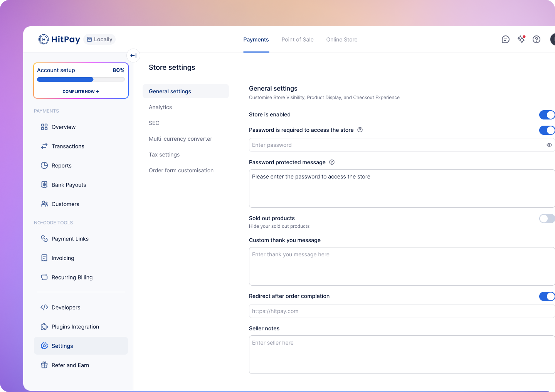Image resolution: width=555 pixels, height=392 pixels.
Task: Click the Plugins Integration puzzle icon
Action: click(x=44, y=326)
